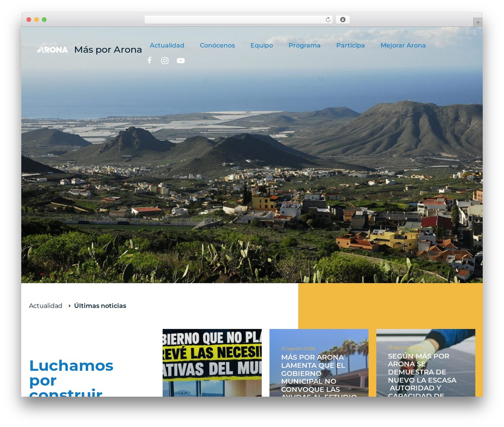Click the red close window button
This screenshot has height=427, width=504.
[x=29, y=20]
